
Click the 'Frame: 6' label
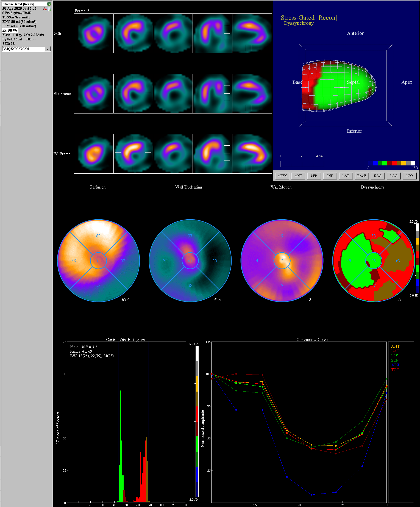[x=82, y=11]
